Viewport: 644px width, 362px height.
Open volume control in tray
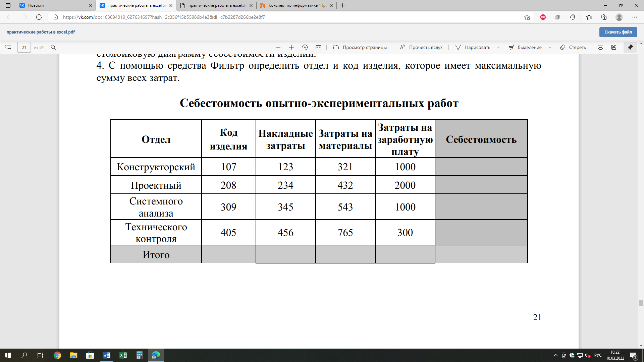pos(588,355)
